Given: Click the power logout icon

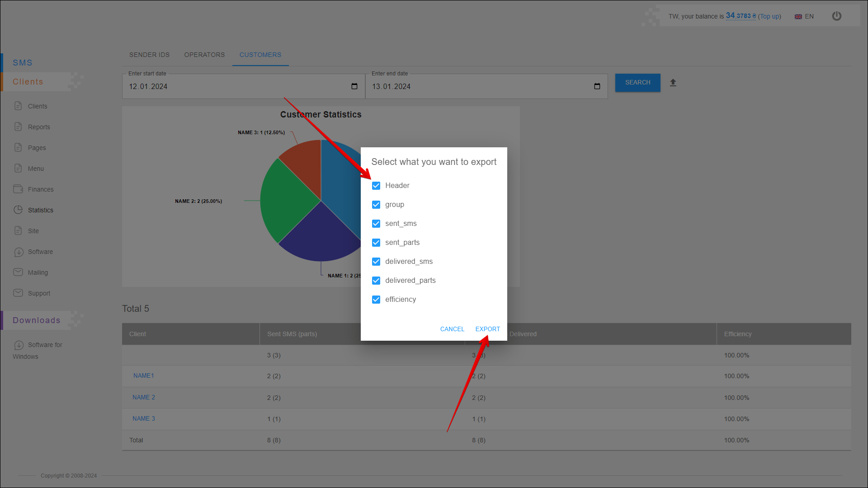Looking at the screenshot, I should [x=836, y=16].
